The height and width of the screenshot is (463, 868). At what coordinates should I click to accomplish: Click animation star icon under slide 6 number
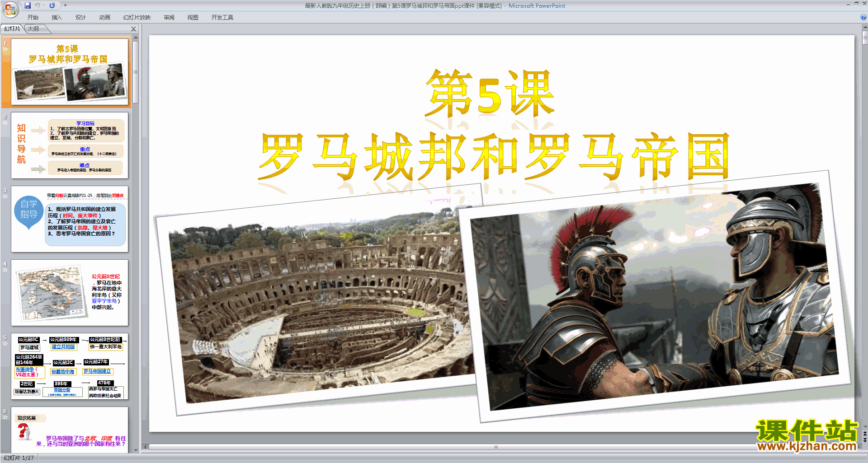pyautogui.click(x=5, y=417)
